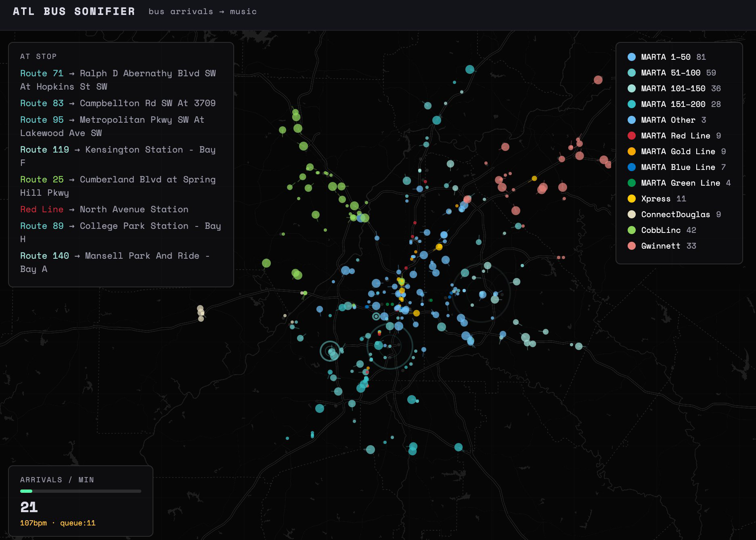Select the 'MARTA Gold Line' legend label
The width and height of the screenshot is (756, 540).
point(678,151)
